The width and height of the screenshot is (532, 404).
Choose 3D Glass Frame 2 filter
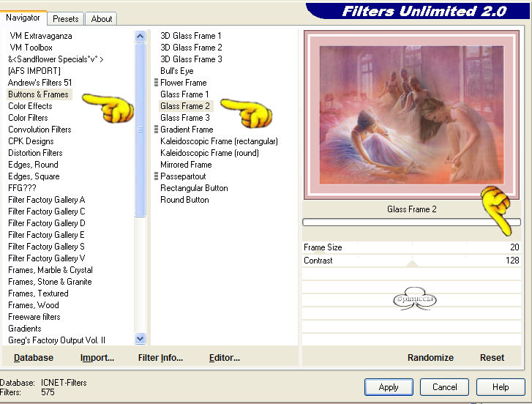(x=191, y=48)
